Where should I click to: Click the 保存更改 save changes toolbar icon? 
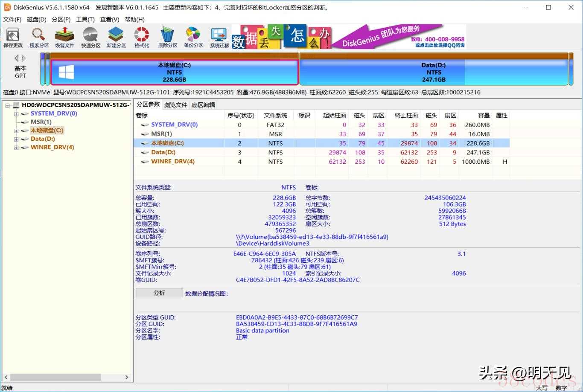[13, 38]
